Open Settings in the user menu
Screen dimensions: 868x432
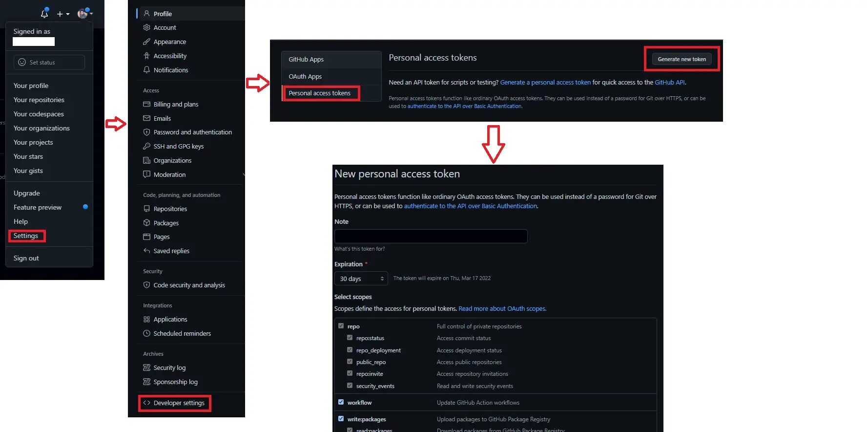(x=26, y=236)
